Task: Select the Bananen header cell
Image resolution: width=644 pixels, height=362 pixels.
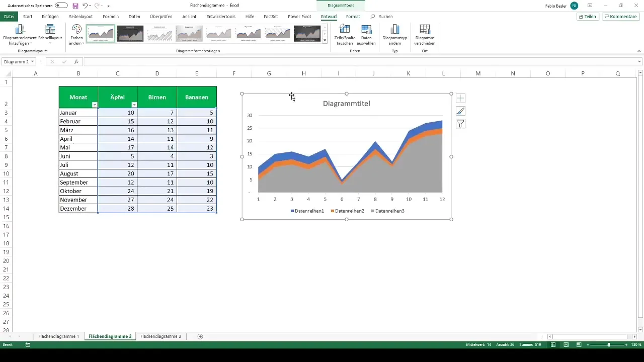Action: (197, 97)
